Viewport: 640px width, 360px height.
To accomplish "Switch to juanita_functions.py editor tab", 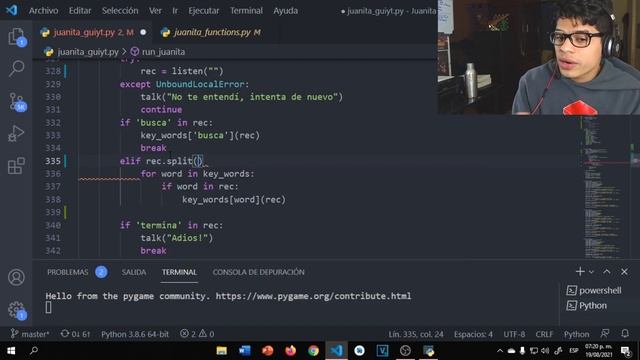I will (217, 32).
